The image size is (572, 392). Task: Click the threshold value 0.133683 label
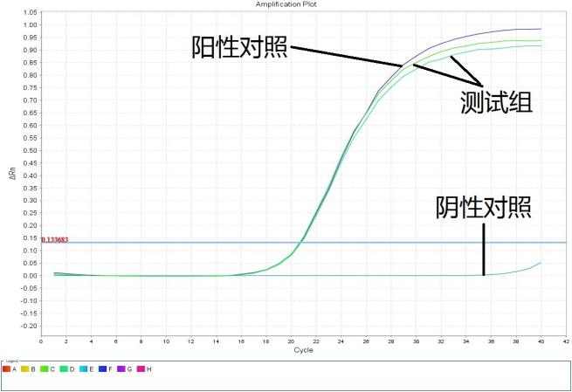[x=54, y=238]
